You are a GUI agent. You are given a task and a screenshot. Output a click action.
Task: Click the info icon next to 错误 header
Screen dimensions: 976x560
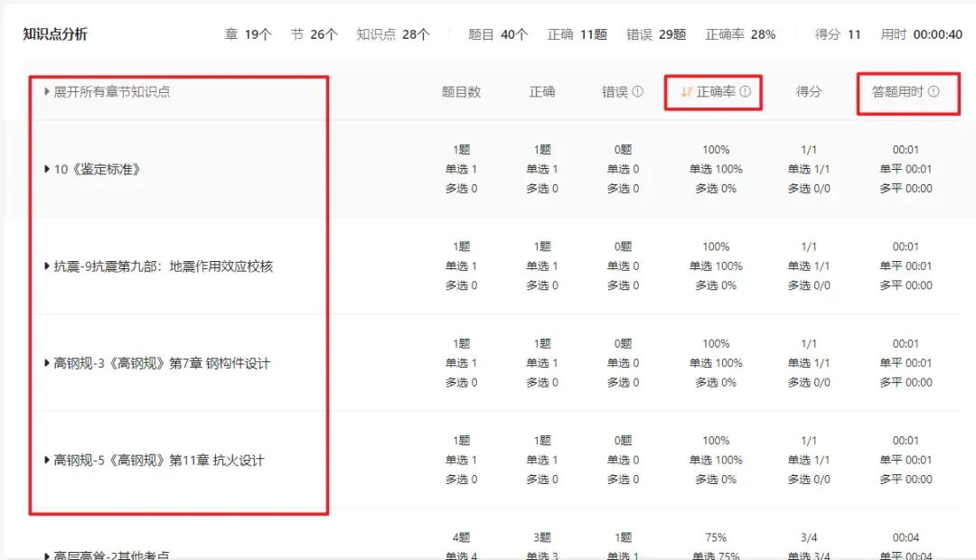click(637, 91)
